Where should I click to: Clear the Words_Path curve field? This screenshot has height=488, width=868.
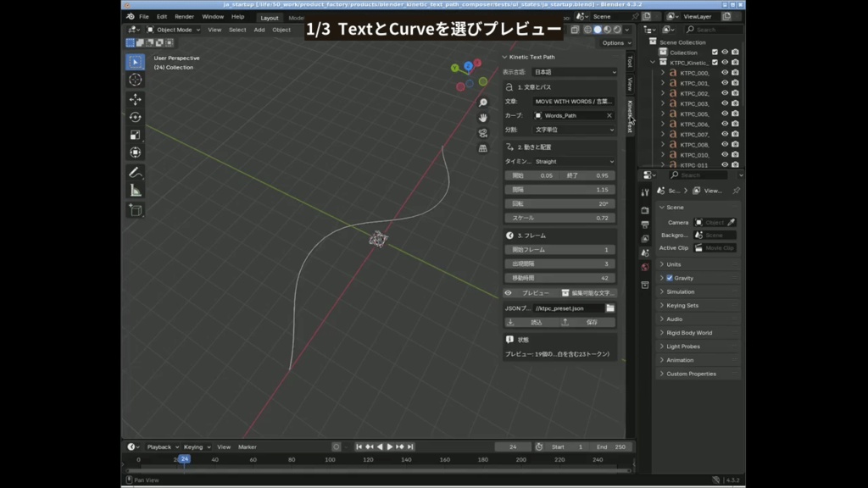[x=609, y=115]
